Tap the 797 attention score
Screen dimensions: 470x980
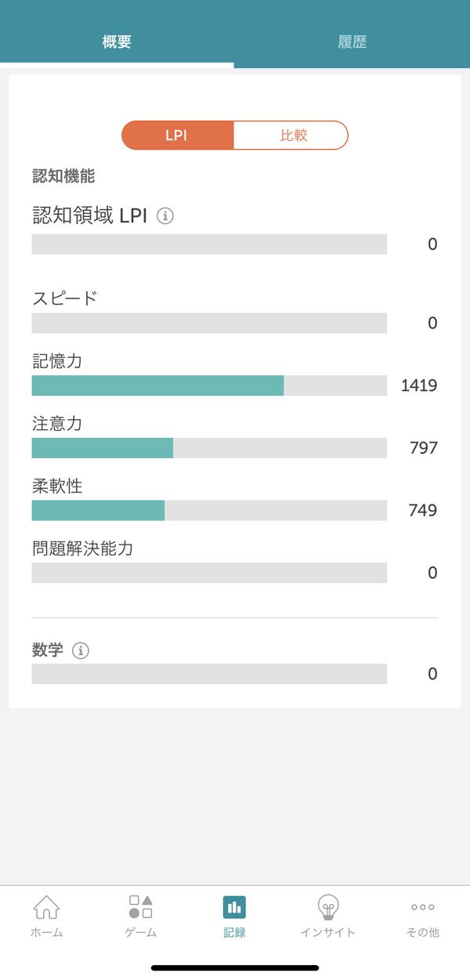click(424, 448)
